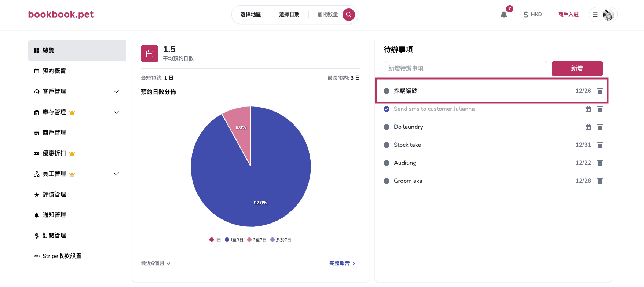Delete the Send sms to customer Julianna item
The image size is (644, 287).
click(600, 109)
